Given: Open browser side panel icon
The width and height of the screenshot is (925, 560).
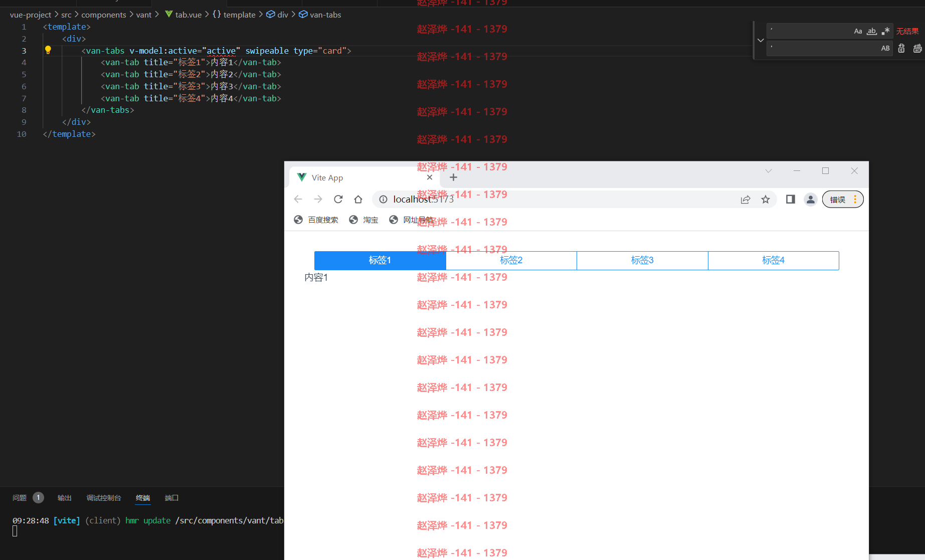Looking at the screenshot, I should 791,199.
